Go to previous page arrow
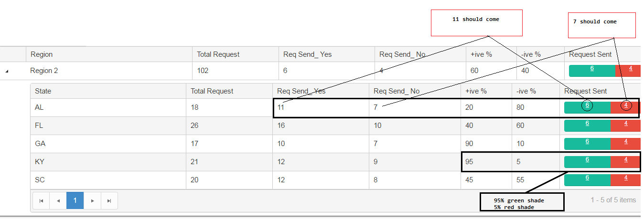This screenshot has width=644, height=220. pos(58,201)
